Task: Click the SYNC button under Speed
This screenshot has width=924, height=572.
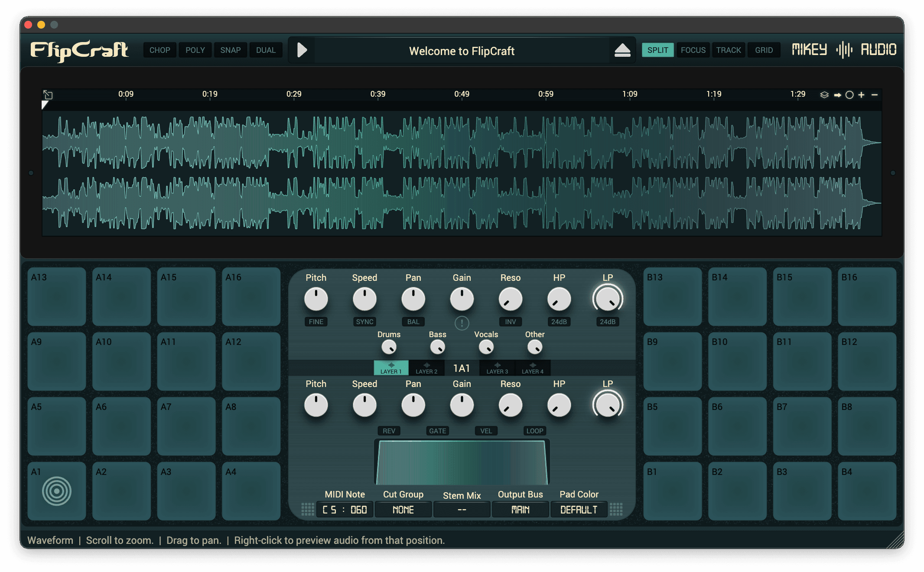Action: coord(364,322)
